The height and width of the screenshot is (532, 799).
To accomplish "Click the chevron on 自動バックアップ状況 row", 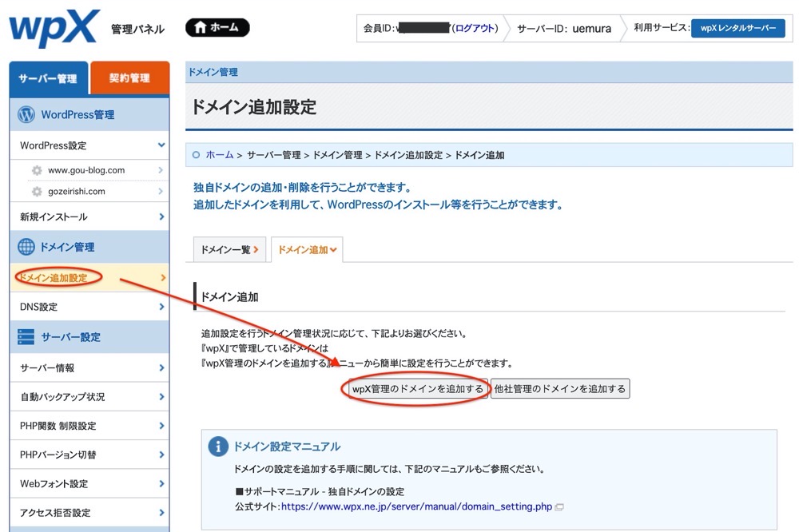I will 161,397.
